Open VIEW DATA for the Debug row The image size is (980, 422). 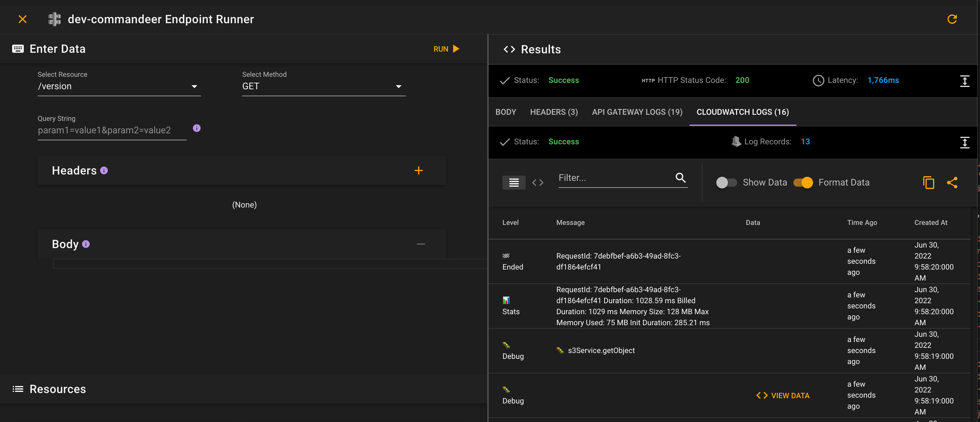(x=783, y=396)
